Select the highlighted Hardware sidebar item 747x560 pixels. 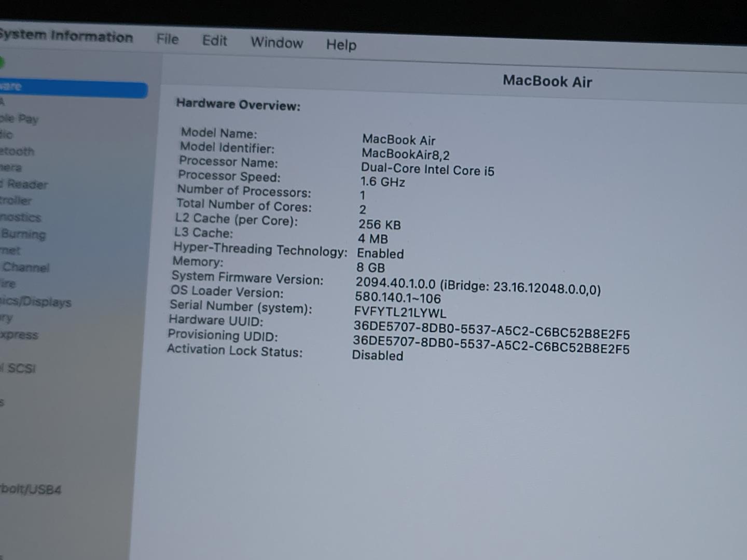coord(74,88)
